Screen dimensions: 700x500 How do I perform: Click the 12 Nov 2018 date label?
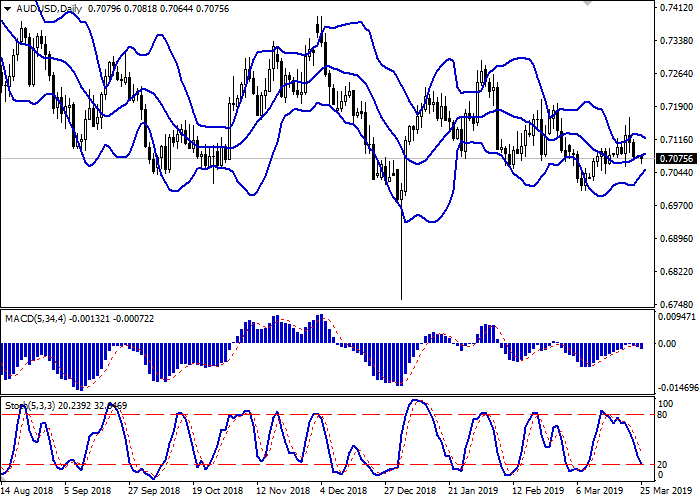point(282,491)
